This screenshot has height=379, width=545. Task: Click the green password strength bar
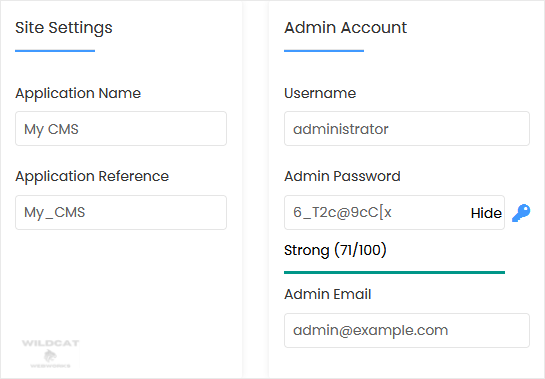pyautogui.click(x=394, y=272)
